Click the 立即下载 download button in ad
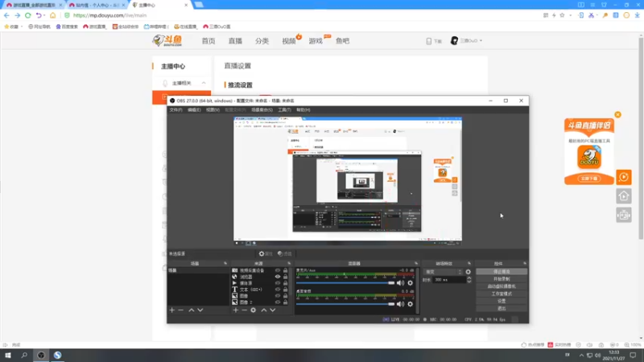Screen dimensions: 644x362 589,179
